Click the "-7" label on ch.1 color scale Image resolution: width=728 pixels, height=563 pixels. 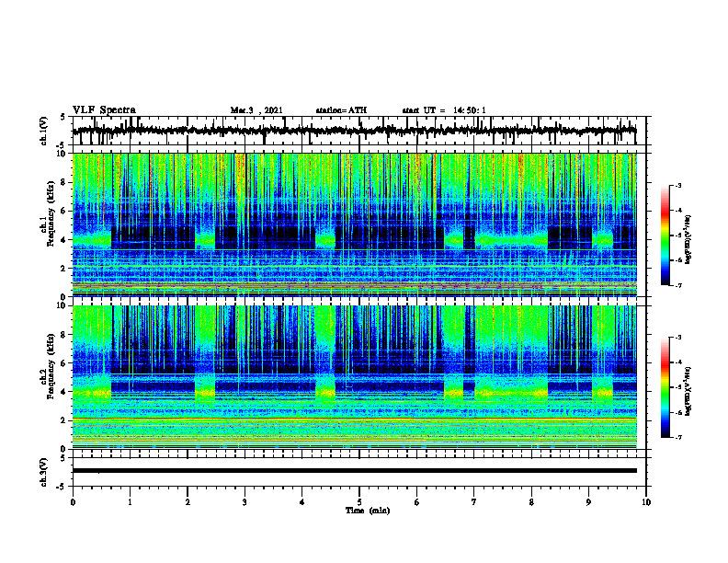[x=677, y=285]
